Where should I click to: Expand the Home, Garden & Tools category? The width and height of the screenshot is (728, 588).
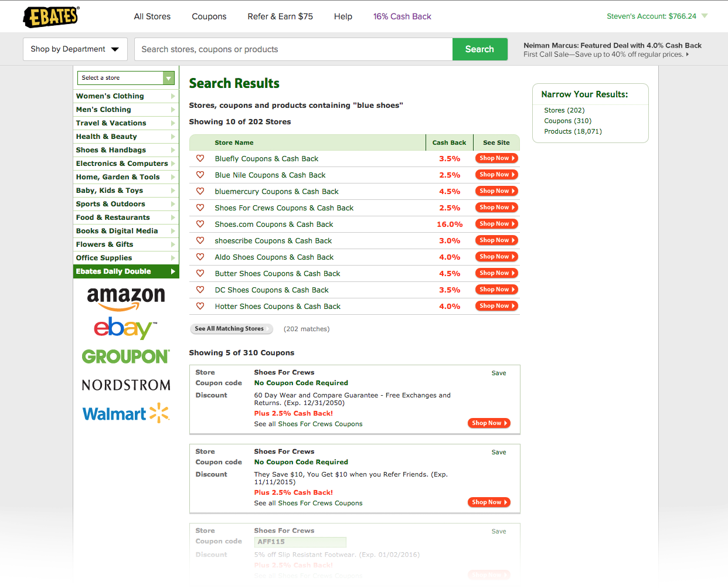click(126, 177)
